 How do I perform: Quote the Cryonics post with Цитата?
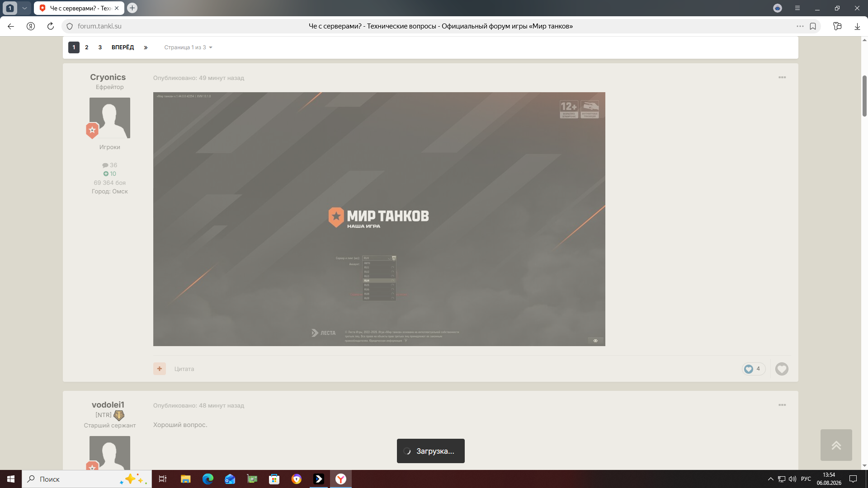click(184, 369)
